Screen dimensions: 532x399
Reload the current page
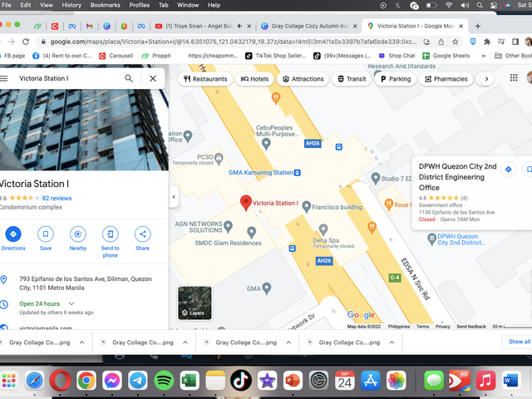tap(26, 42)
